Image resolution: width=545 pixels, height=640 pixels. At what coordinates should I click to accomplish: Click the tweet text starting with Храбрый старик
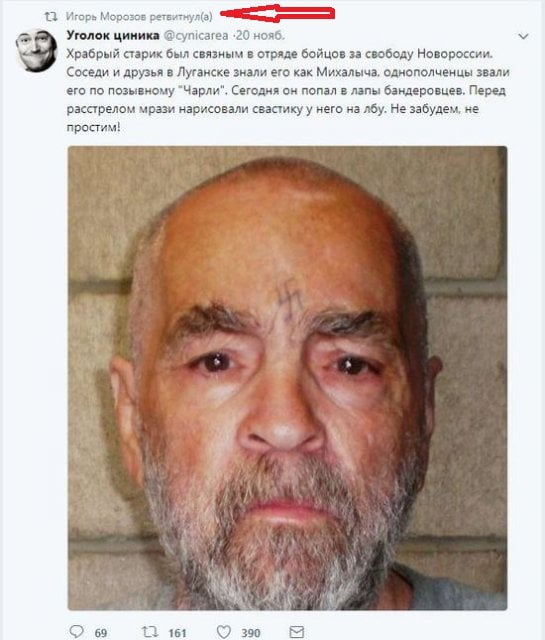tap(288, 91)
